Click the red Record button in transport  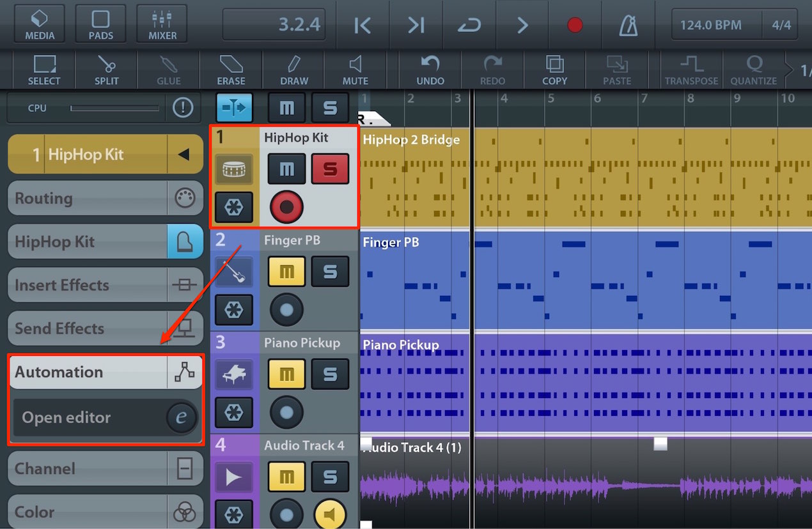pyautogui.click(x=575, y=25)
